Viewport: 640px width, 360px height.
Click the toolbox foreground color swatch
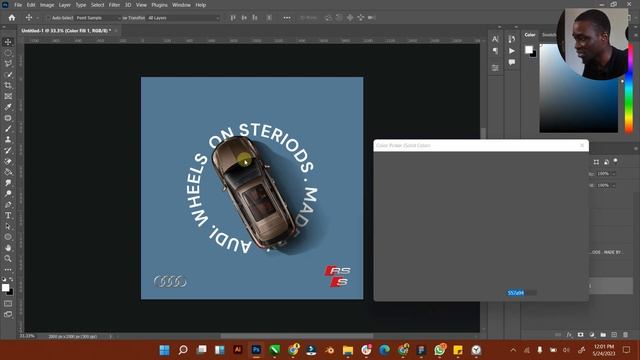coord(6,288)
